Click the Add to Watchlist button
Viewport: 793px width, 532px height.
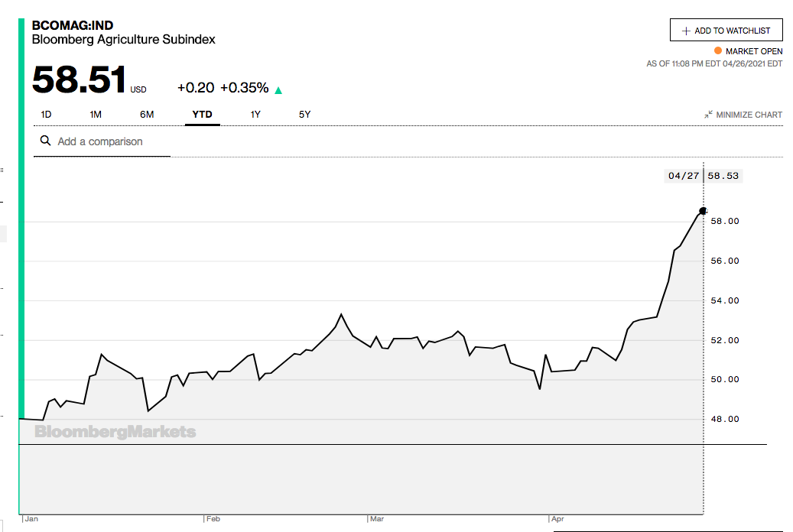click(726, 31)
